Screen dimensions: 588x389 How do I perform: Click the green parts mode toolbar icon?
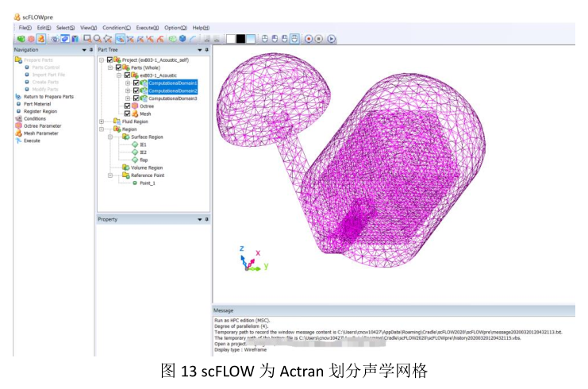[21, 39]
